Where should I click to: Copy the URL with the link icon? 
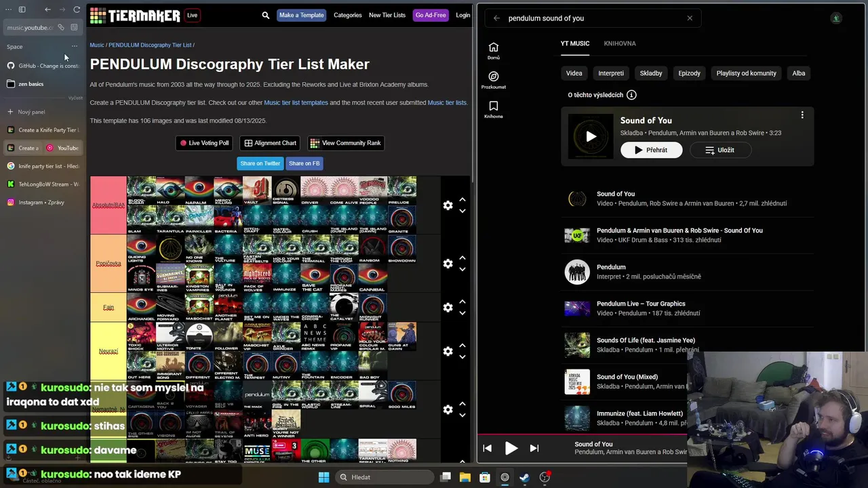coord(60,27)
